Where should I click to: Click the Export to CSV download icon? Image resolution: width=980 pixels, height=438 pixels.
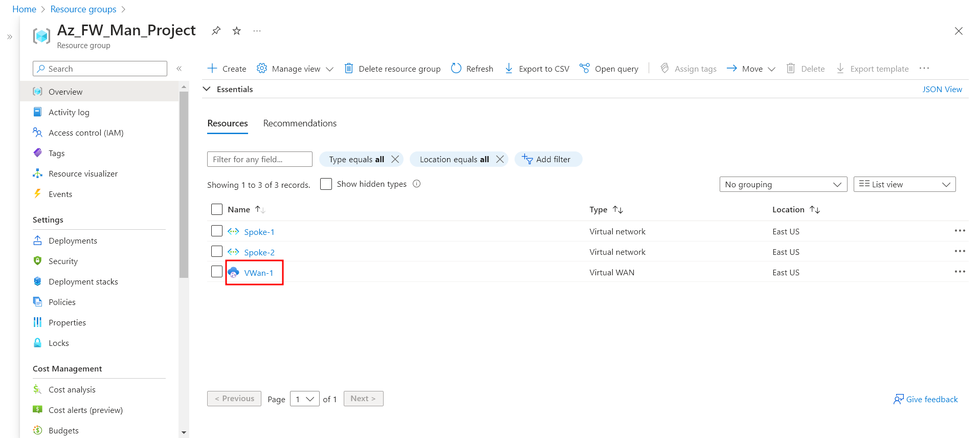click(509, 69)
